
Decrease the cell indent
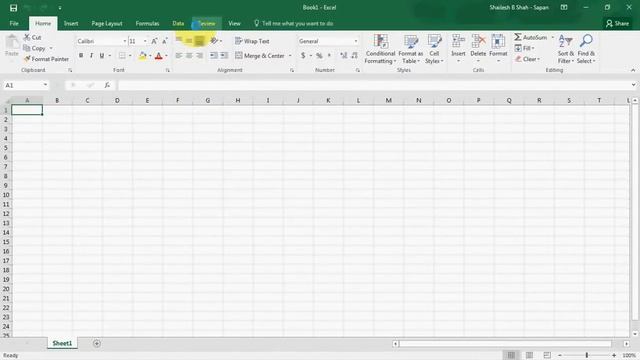pyautogui.click(x=213, y=56)
